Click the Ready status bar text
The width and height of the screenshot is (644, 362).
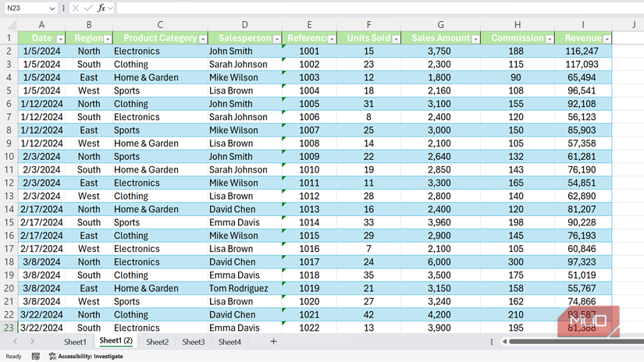coord(13,357)
